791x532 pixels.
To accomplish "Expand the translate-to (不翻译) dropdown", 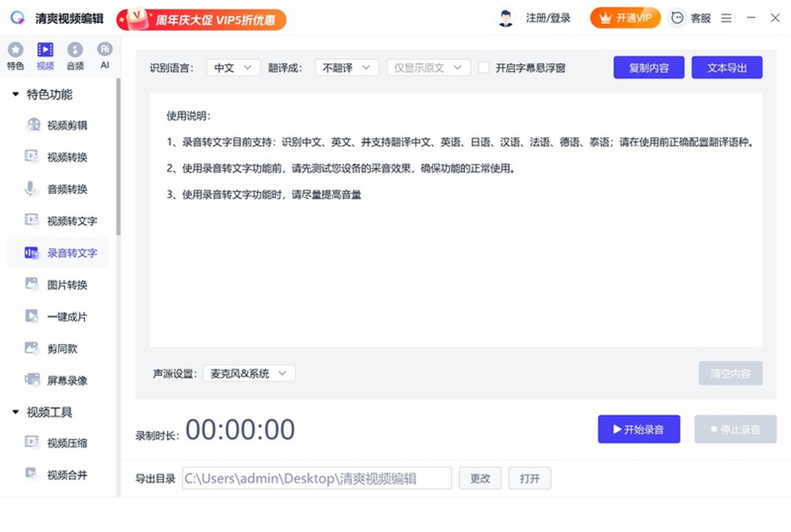I will [x=347, y=67].
